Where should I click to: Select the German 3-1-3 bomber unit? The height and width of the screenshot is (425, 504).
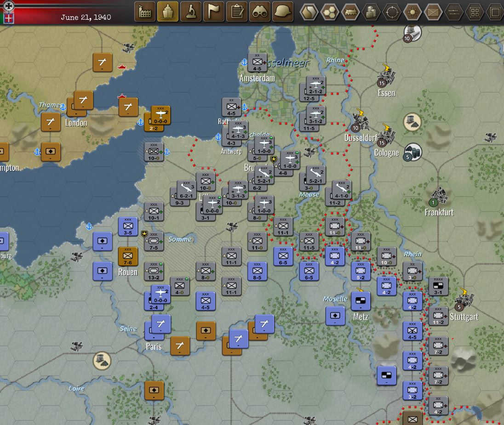pyautogui.click(x=238, y=190)
